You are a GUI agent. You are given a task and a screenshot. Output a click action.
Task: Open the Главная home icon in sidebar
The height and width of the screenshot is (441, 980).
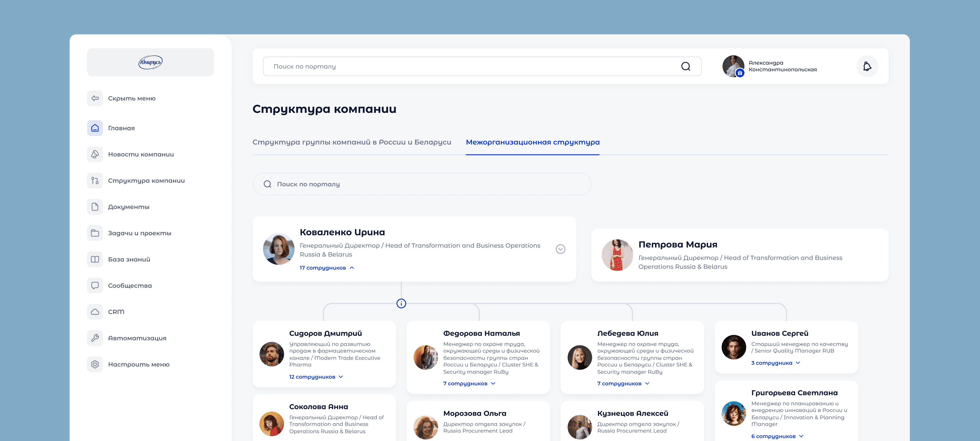click(95, 128)
